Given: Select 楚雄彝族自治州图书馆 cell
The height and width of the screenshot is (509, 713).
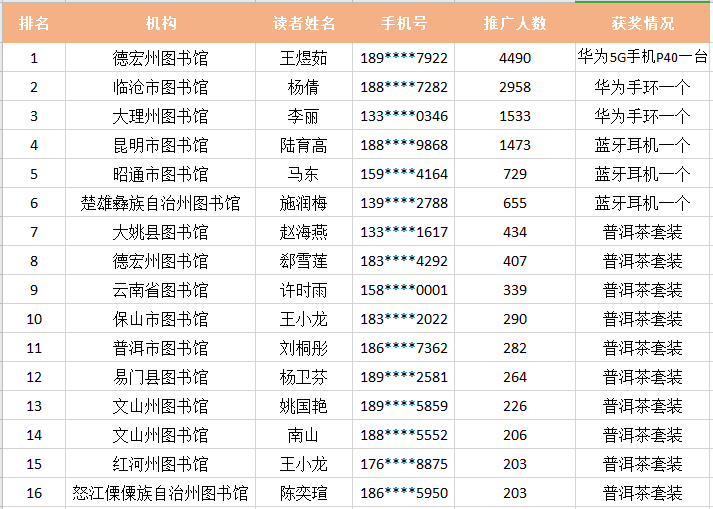Looking at the screenshot, I should 161,203.
